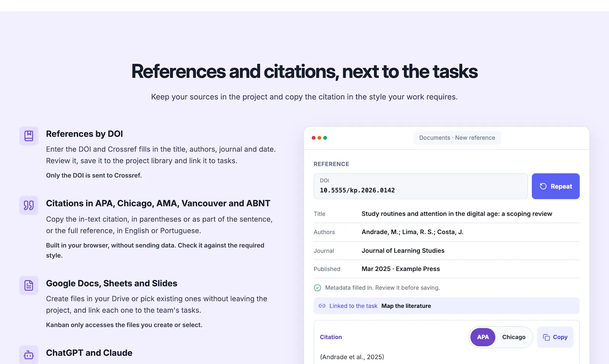Click the green window dot
The width and height of the screenshot is (609, 364).
(325, 138)
